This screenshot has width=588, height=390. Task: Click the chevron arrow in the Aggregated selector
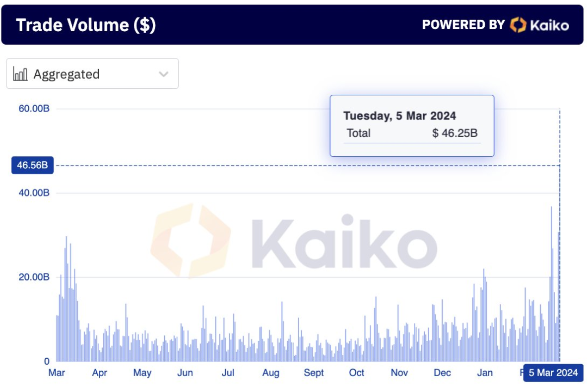(163, 74)
